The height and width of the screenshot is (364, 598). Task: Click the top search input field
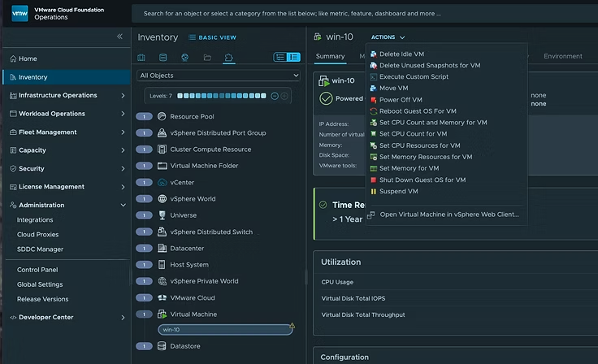coord(292,14)
